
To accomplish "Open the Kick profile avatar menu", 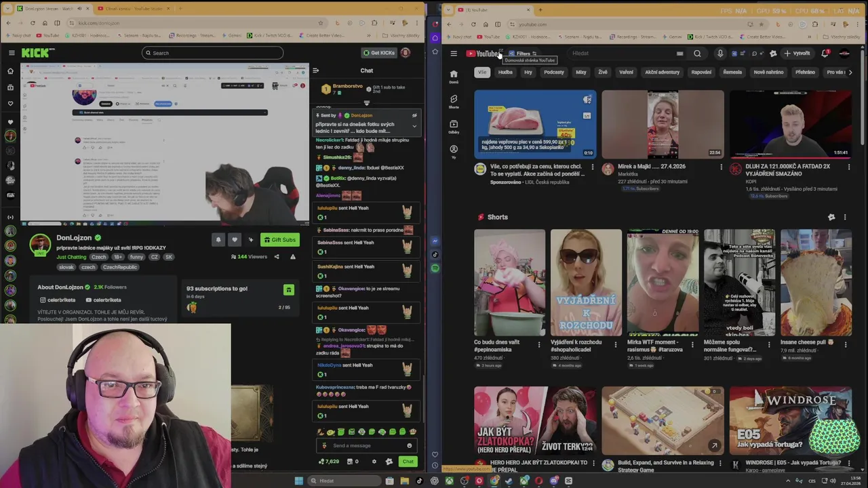I will [x=406, y=53].
